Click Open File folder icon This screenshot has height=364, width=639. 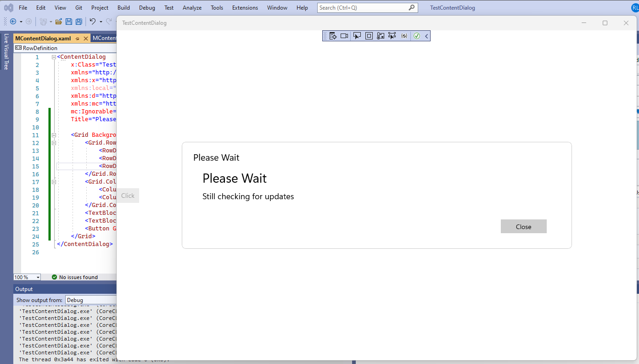click(59, 22)
